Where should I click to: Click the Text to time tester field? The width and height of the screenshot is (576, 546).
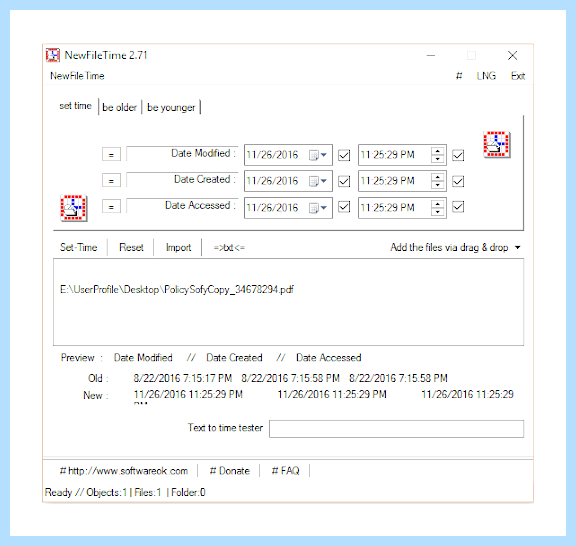(x=396, y=429)
